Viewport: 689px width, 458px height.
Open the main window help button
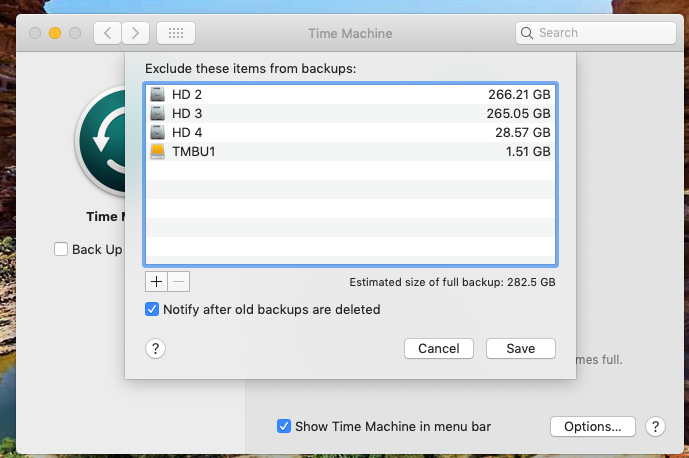655,426
